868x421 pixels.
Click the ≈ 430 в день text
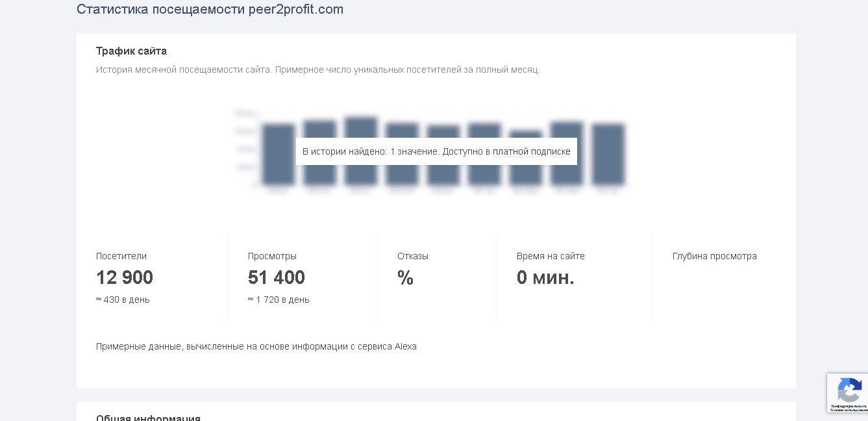coord(123,300)
